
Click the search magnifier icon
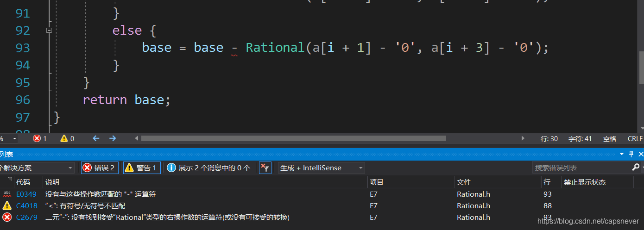coord(635,167)
